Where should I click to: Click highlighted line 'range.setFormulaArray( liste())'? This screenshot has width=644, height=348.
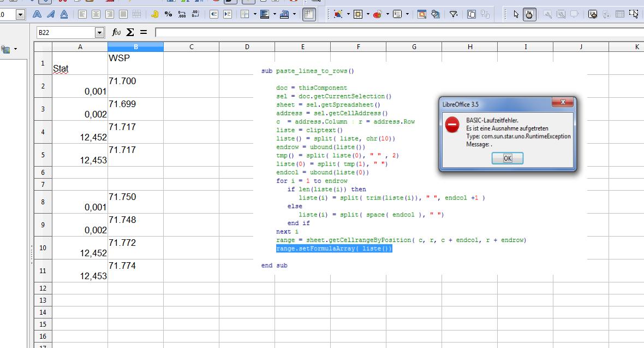click(334, 249)
